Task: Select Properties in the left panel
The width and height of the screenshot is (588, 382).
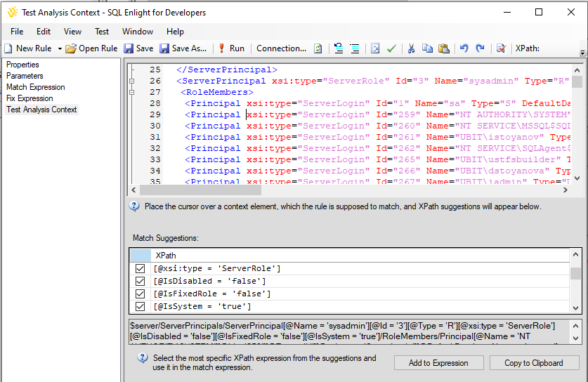Action: coord(22,65)
